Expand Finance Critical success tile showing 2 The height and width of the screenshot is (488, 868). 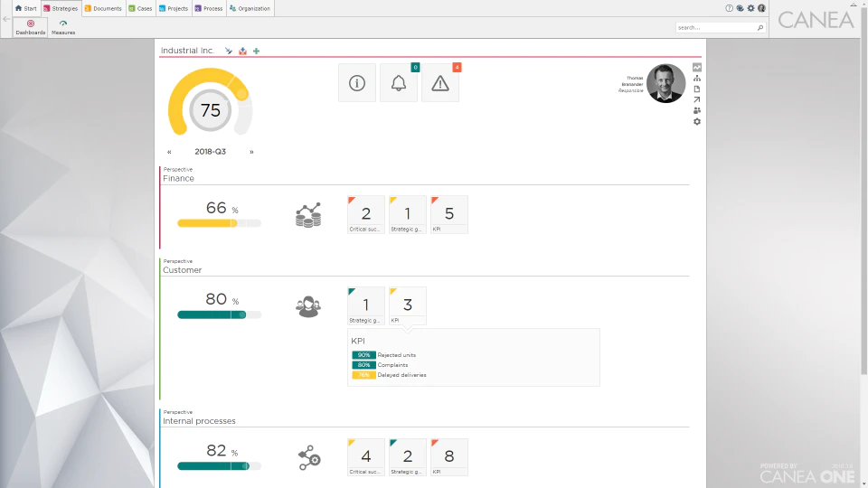point(366,215)
